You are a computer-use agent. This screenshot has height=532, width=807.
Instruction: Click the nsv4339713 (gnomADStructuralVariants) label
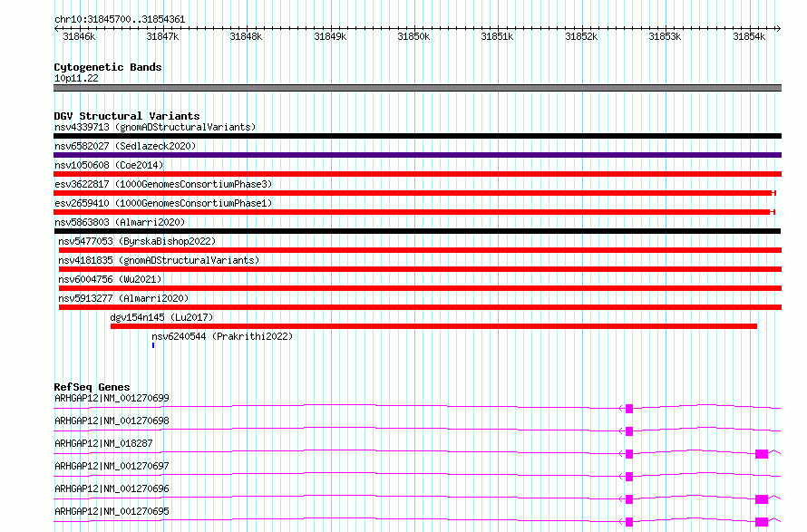pos(155,127)
